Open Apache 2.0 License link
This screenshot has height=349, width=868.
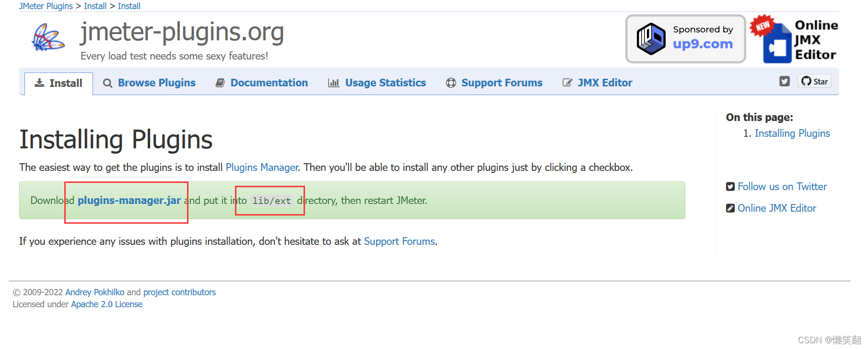pos(106,304)
